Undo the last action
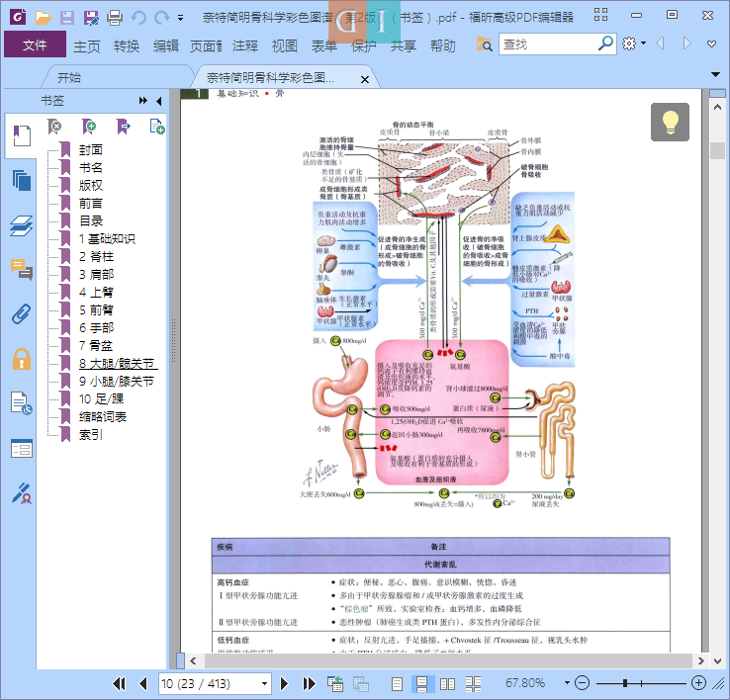The width and height of the screenshot is (730, 700). (138, 18)
